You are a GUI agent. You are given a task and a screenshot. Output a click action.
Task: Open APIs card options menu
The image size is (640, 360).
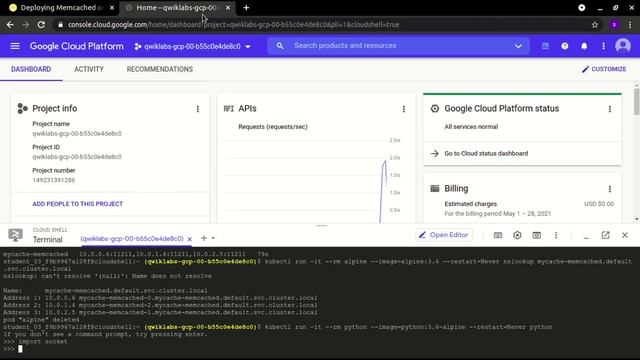(404, 109)
